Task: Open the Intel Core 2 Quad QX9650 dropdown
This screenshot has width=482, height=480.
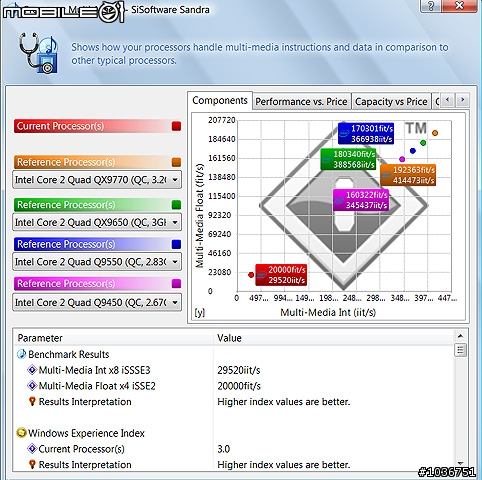Action: click(x=97, y=222)
